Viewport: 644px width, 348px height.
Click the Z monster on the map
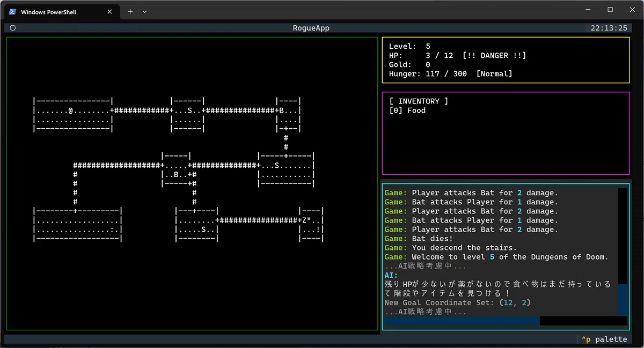(304, 220)
